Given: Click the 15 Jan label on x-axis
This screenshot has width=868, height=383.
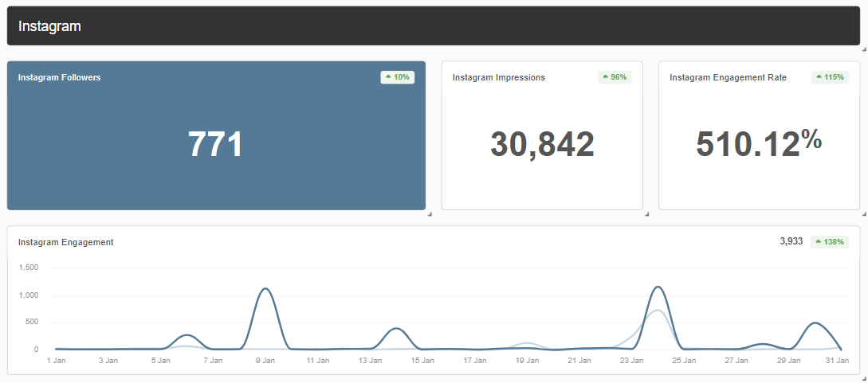Looking at the screenshot, I should click(x=422, y=361).
